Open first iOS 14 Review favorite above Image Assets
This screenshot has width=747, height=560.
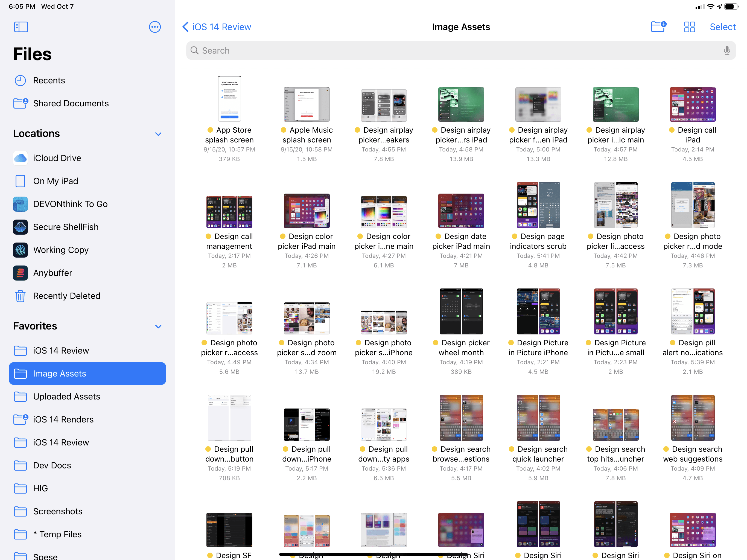pos(87,351)
